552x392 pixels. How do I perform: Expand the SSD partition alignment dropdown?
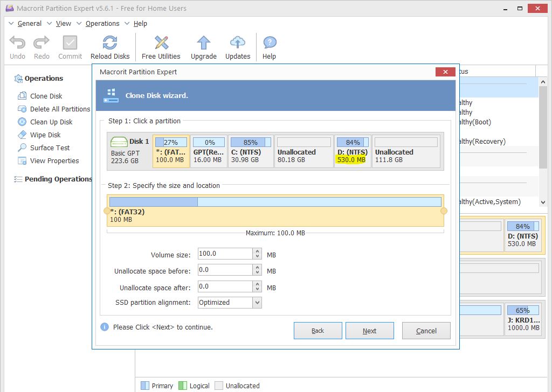(257, 303)
